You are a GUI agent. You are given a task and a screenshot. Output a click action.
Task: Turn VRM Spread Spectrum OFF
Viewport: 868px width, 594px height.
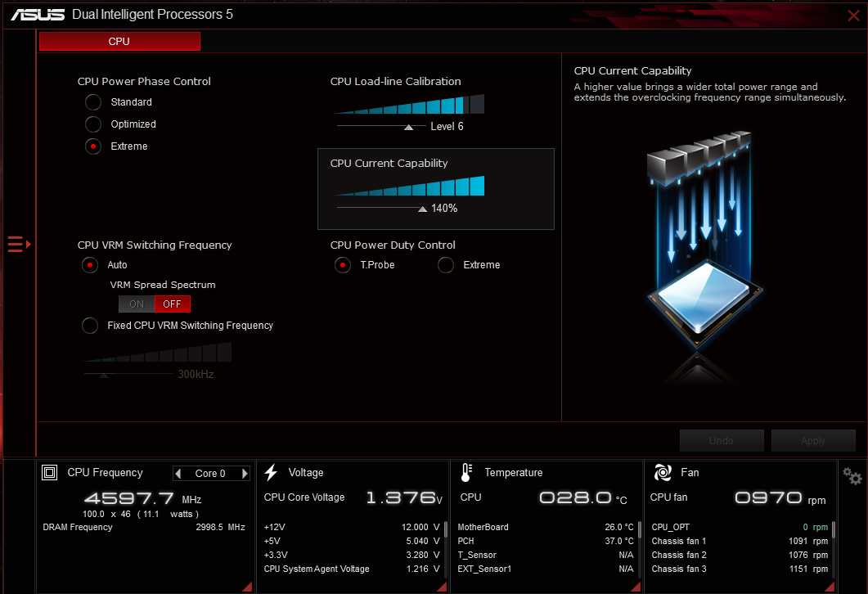[x=172, y=304]
